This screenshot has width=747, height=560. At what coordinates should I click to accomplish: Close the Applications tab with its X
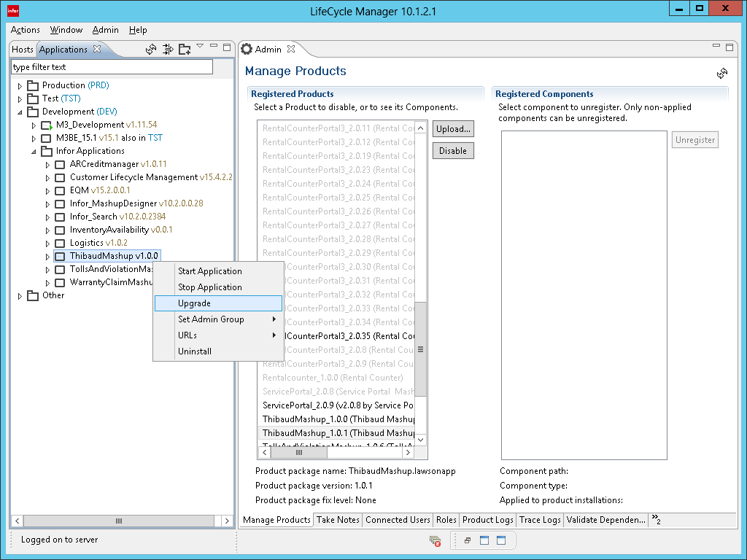point(97,49)
